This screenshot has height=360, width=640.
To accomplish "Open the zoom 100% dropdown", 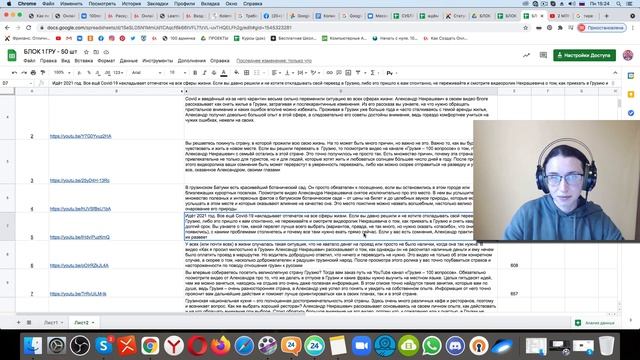I will point(62,73).
